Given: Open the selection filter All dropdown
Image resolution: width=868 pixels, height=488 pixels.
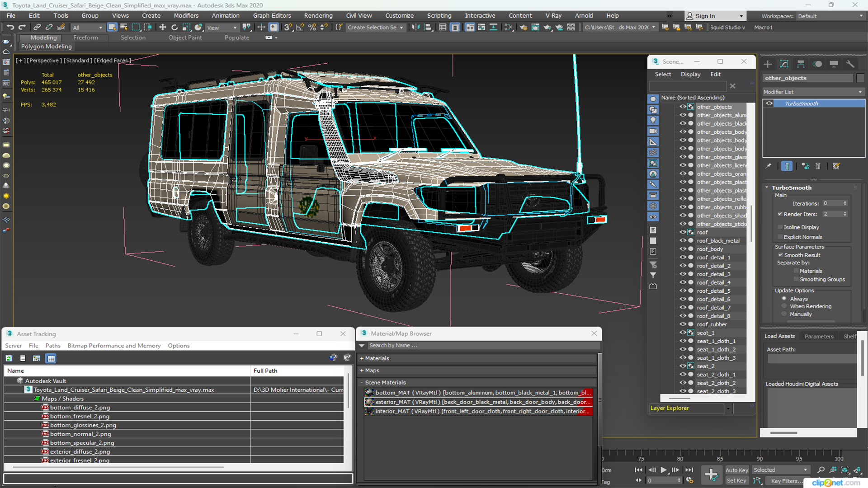Looking at the screenshot, I should (x=88, y=28).
